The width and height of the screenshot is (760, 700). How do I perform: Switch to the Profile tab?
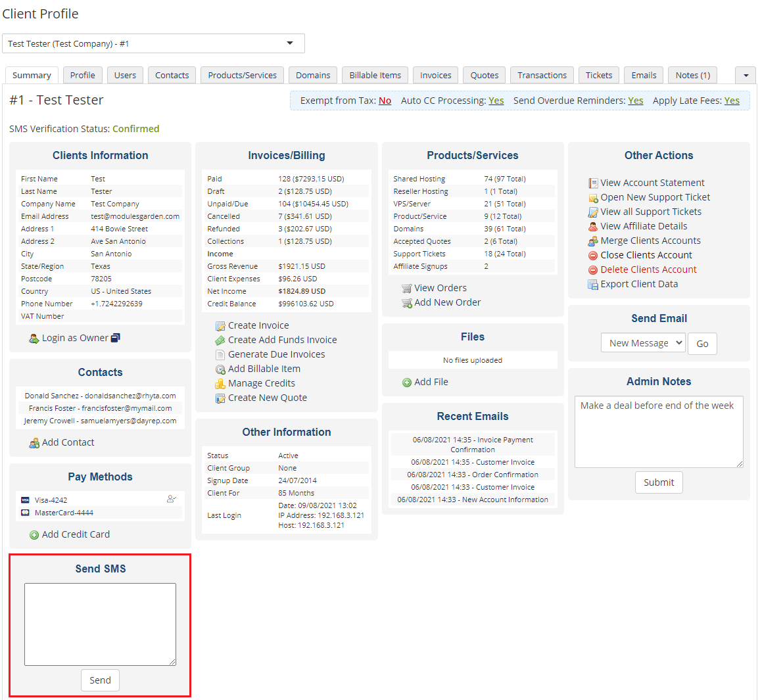click(x=82, y=75)
